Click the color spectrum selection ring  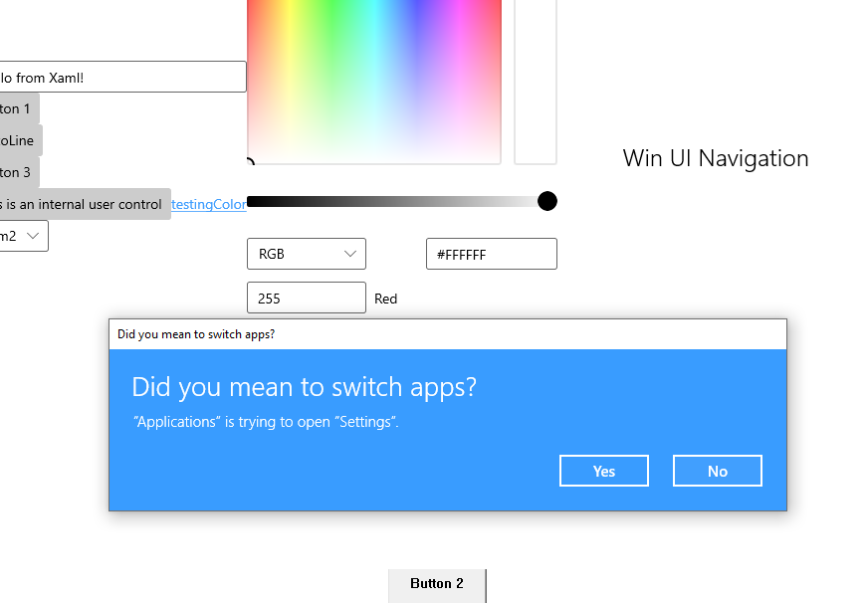pyautogui.click(x=249, y=162)
